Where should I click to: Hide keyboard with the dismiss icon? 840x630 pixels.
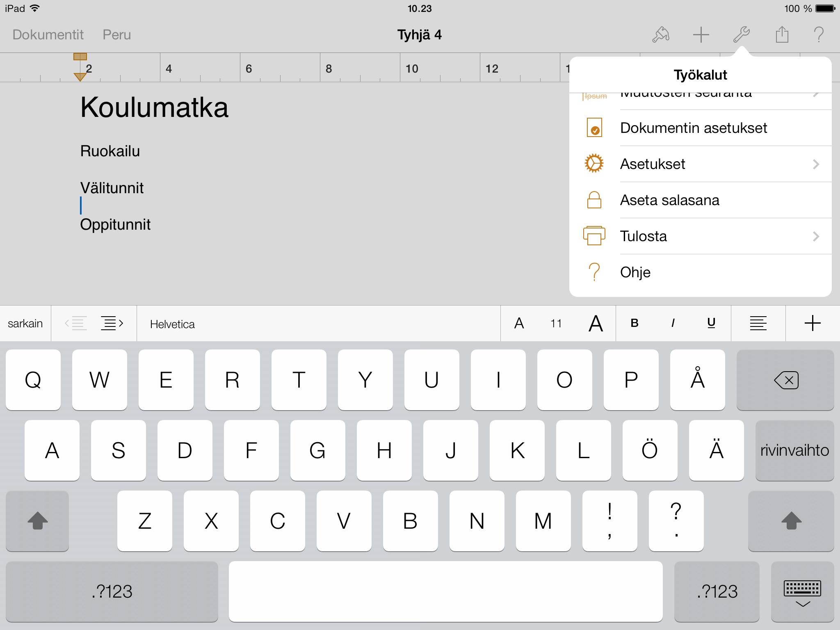(802, 593)
